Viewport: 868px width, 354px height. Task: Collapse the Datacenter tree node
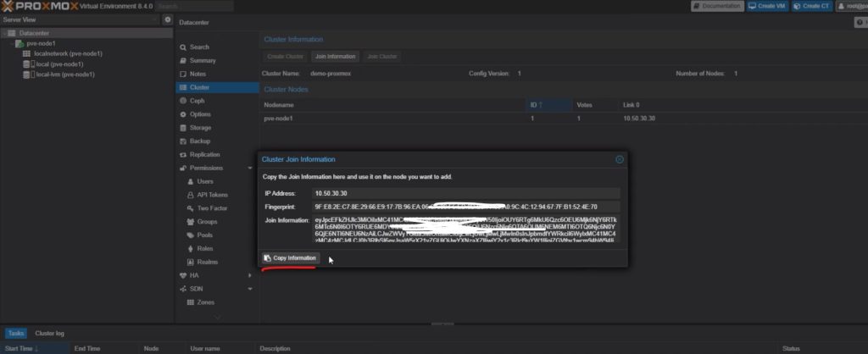[4, 33]
